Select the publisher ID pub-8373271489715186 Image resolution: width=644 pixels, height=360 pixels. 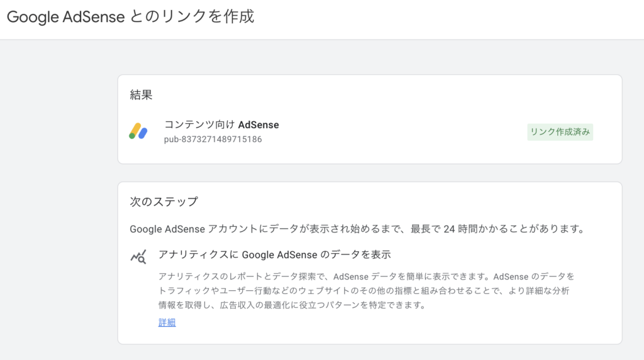[x=213, y=139]
